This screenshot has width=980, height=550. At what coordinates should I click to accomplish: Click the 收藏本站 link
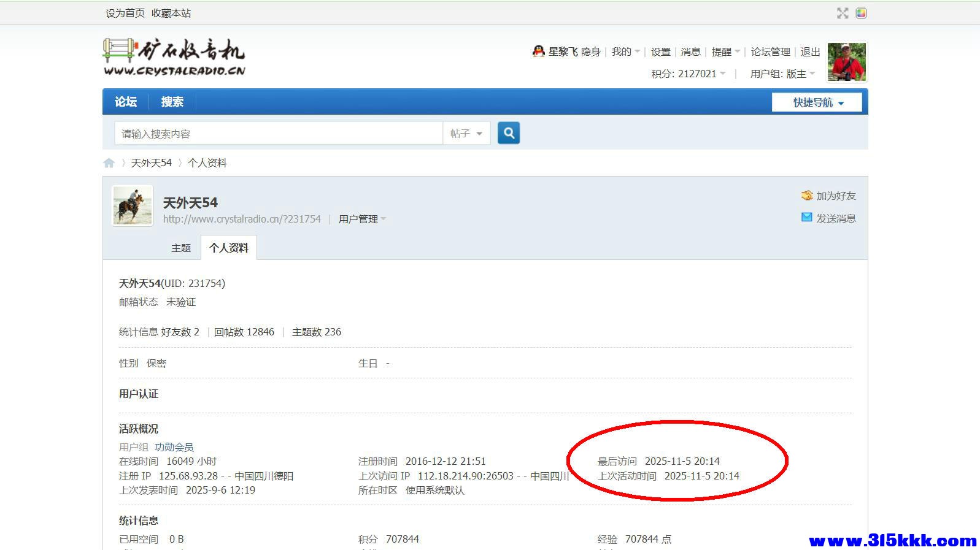tap(171, 13)
